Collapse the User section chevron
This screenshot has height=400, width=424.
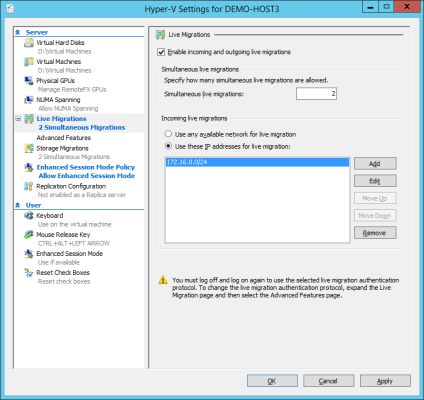coord(18,205)
